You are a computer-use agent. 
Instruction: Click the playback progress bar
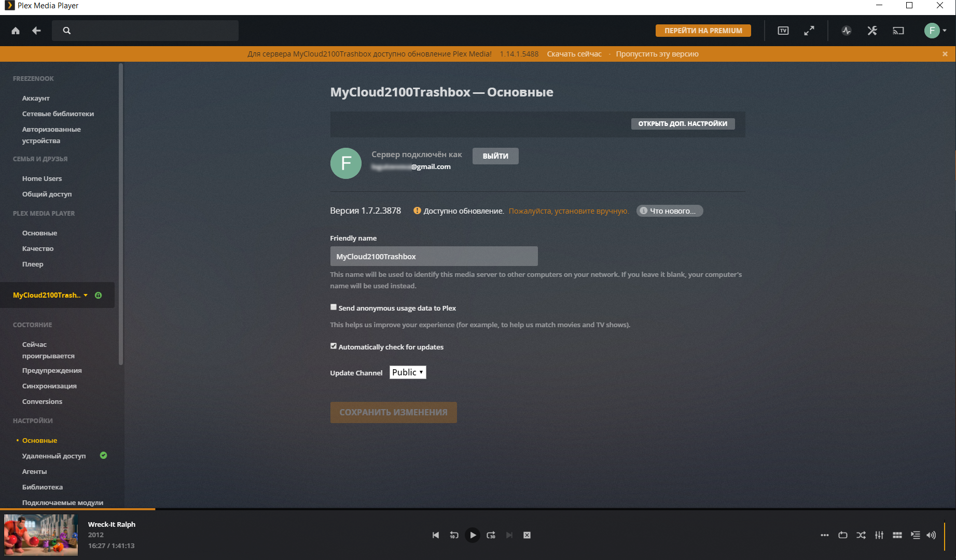coord(478,509)
